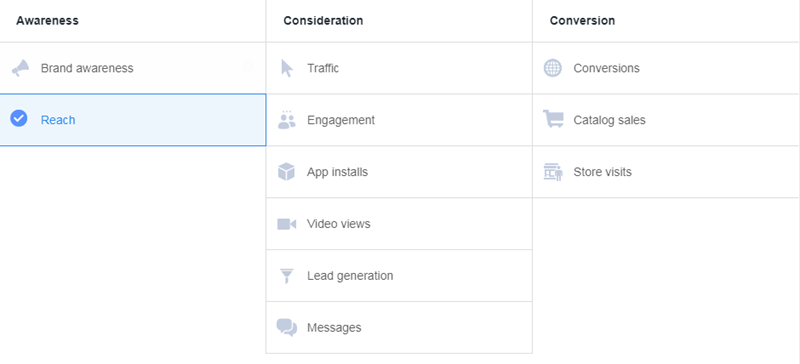
Task: Pick the Video views objective
Action: [399, 224]
